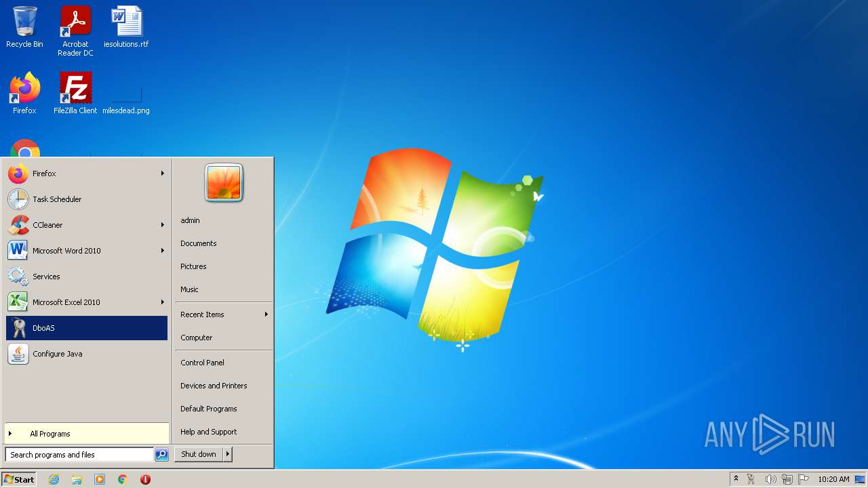Launch Windows Media Player from taskbar
Viewport: 868px width, 488px height.
click(100, 479)
